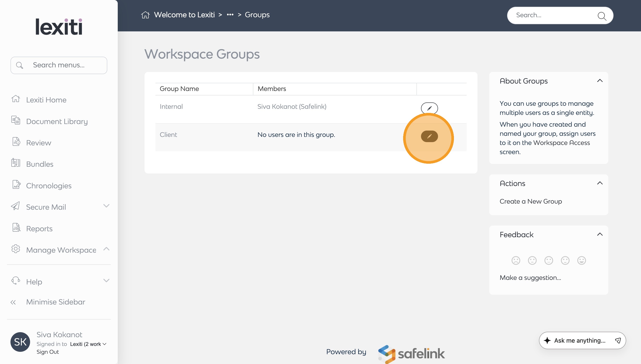Image resolution: width=641 pixels, height=364 pixels.
Task: Click the SK user avatar
Action: (x=20, y=342)
